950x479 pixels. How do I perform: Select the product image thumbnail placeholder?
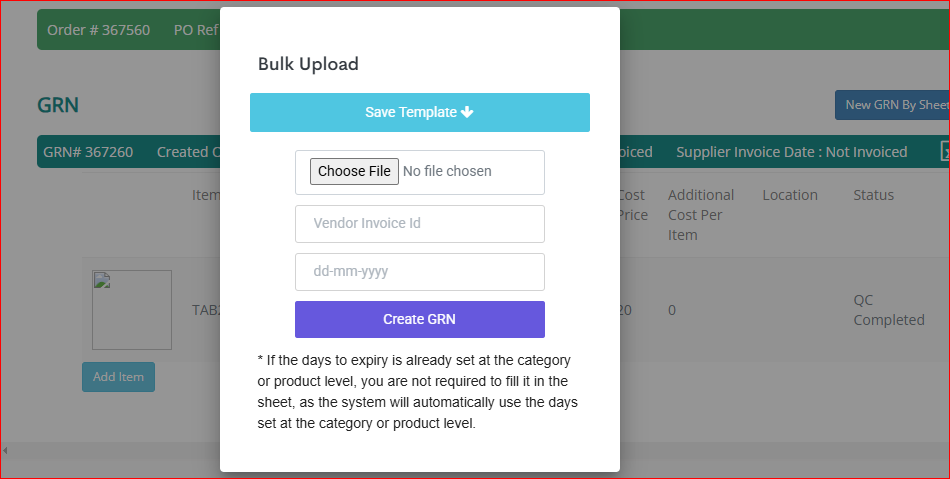(132, 310)
